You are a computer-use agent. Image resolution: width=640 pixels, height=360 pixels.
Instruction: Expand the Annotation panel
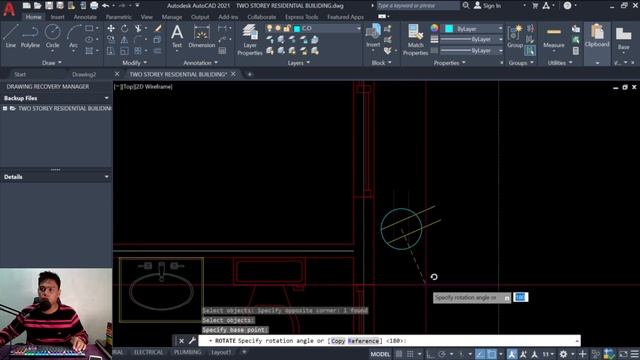[200, 63]
